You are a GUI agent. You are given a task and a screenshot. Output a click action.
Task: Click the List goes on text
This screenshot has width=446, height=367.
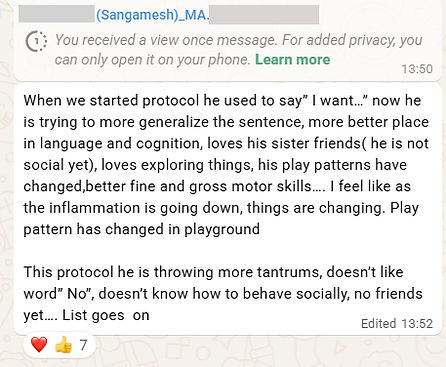[106, 315]
